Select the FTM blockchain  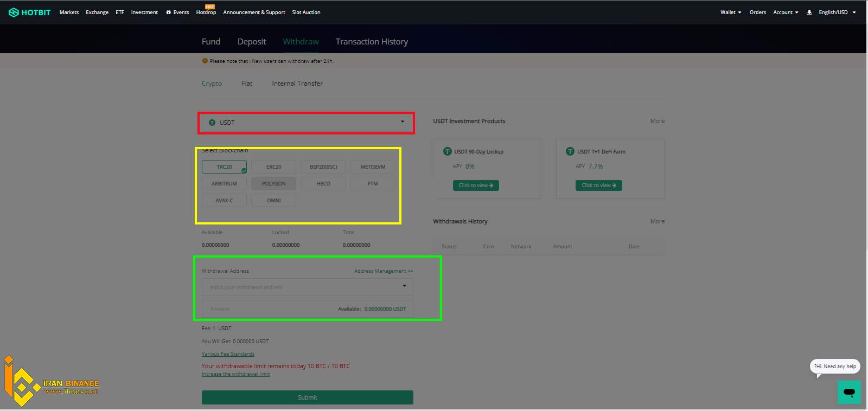(x=373, y=183)
